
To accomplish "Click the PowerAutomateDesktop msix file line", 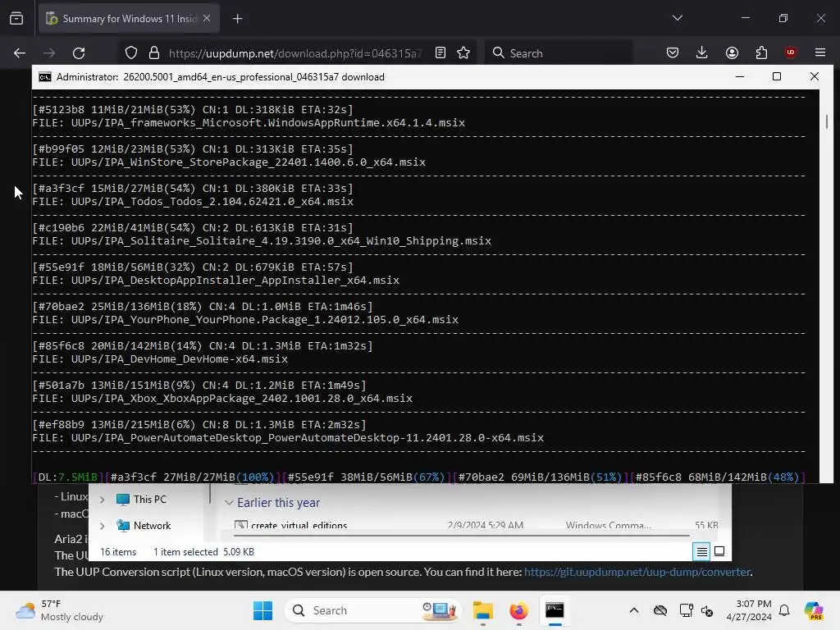I will pyautogui.click(x=288, y=438).
